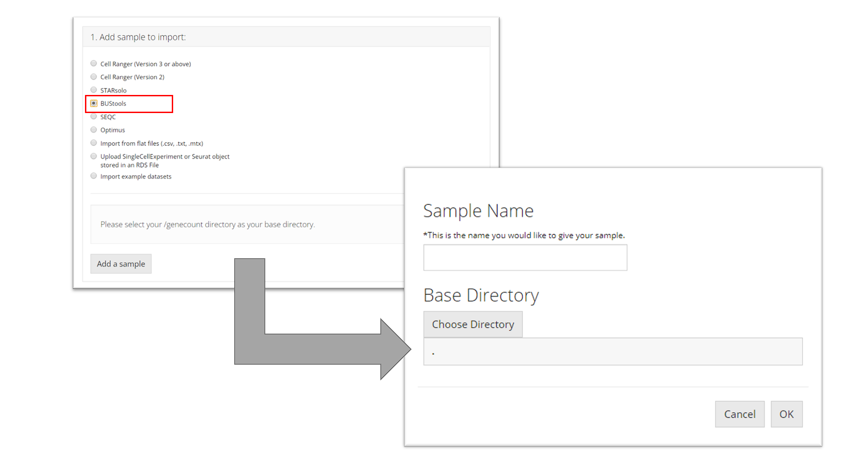Click the Base Directory heading
Viewport: 868px width, 463px height.
(x=481, y=295)
